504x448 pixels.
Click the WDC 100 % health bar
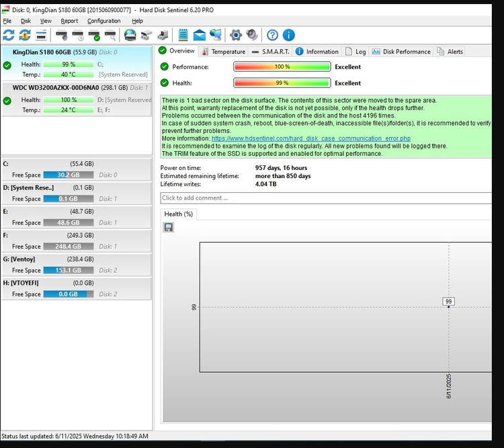69,100
